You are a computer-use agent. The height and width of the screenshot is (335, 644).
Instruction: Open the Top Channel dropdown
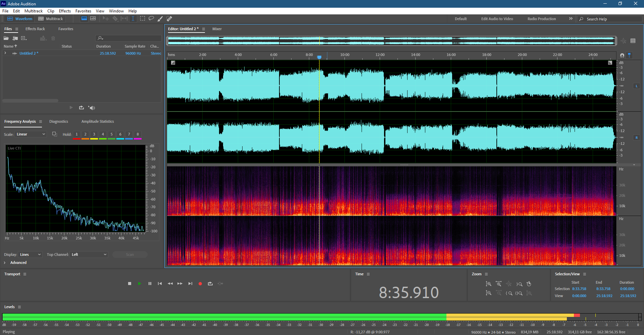pyautogui.click(x=89, y=255)
